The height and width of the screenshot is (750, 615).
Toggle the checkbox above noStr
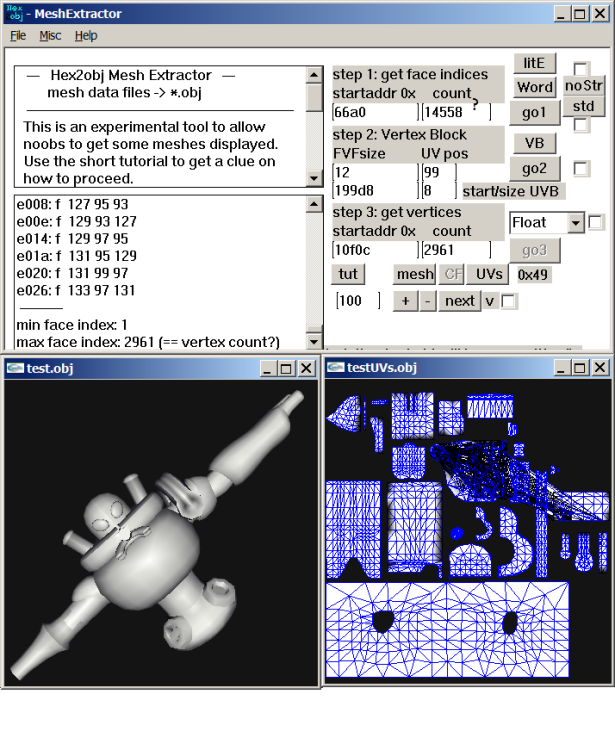pyautogui.click(x=581, y=69)
